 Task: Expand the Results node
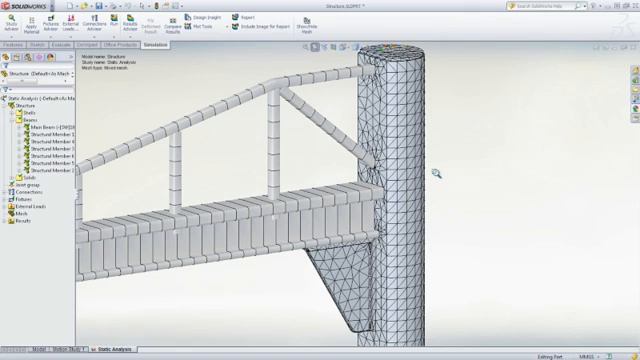click(x=4, y=221)
